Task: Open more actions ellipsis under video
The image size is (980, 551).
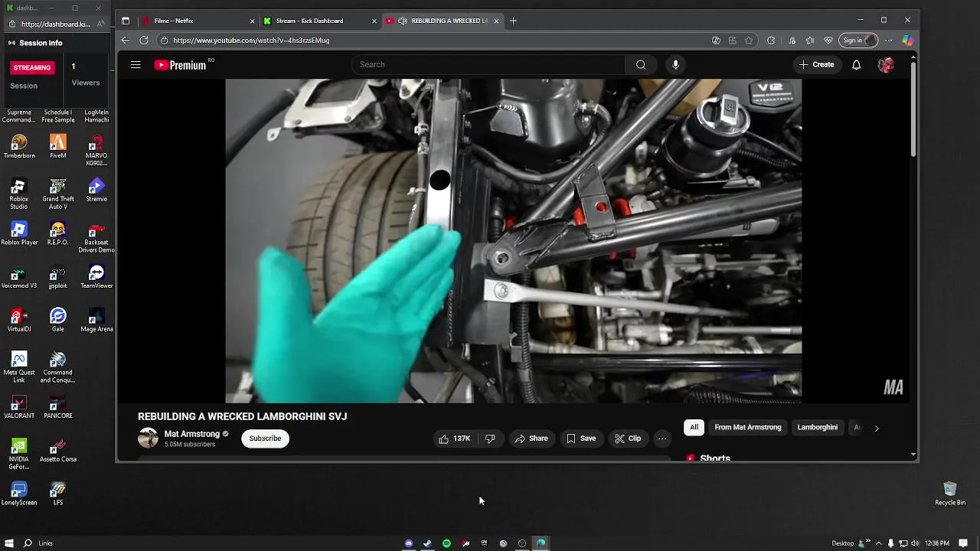Action: tap(662, 439)
